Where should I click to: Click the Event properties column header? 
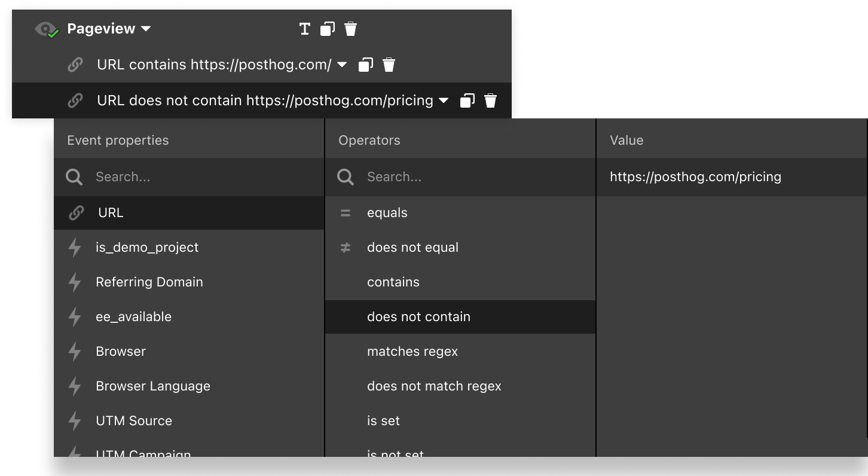(118, 141)
